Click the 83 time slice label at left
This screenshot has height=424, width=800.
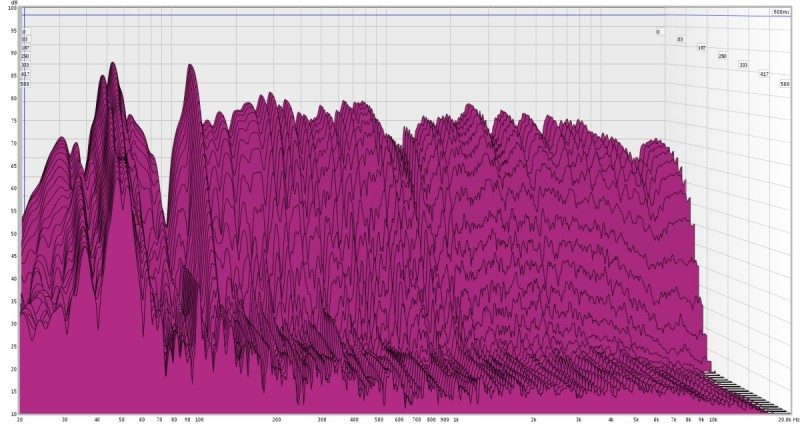coord(24,39)
